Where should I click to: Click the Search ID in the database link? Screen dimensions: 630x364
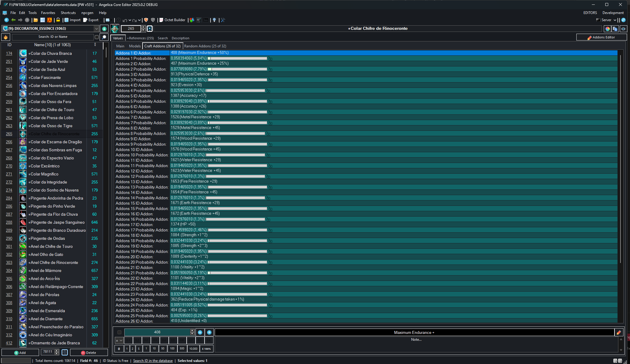coord(153,360)
